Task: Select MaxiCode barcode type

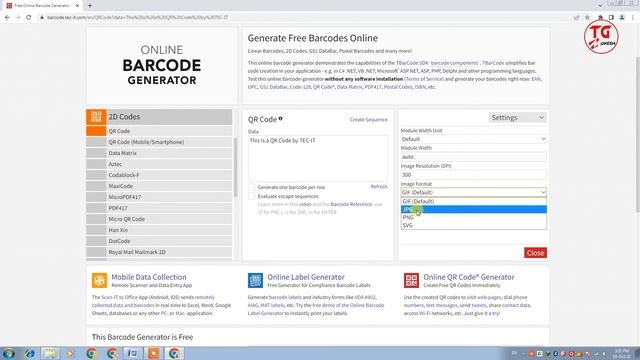Action: 159,186
